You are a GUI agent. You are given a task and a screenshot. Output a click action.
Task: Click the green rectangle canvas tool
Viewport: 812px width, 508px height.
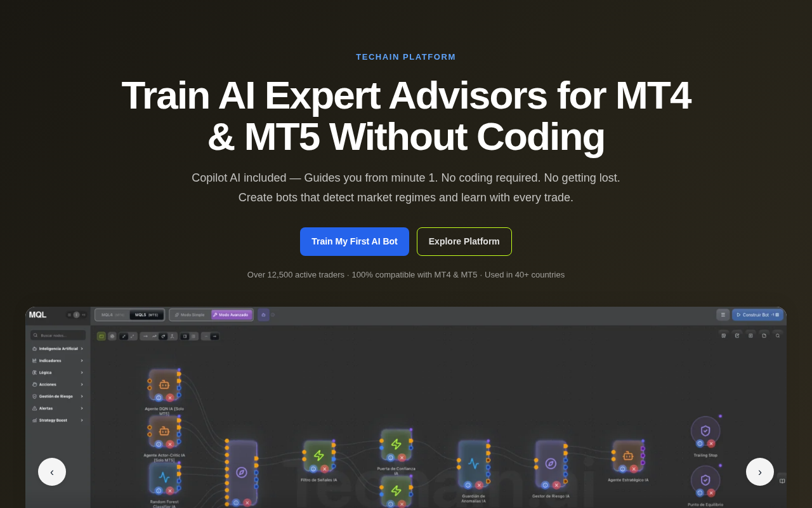click(101, 337)
